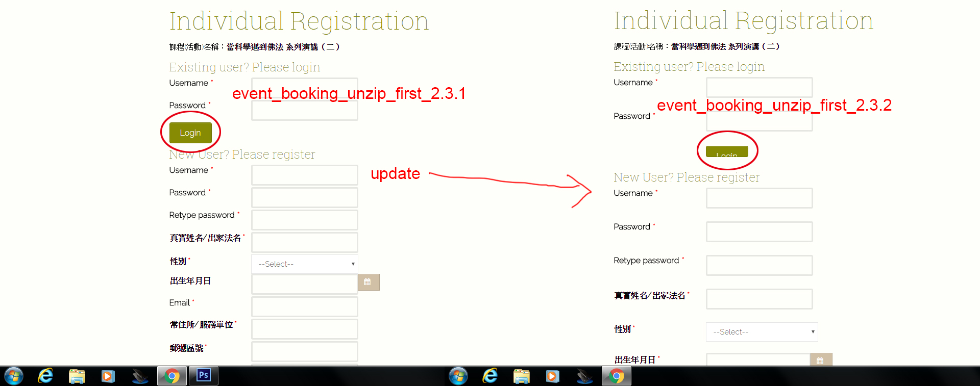Click the Chrome icon next to Photoshop
Screen dimensions: 980x386
(x=172, y=376)
